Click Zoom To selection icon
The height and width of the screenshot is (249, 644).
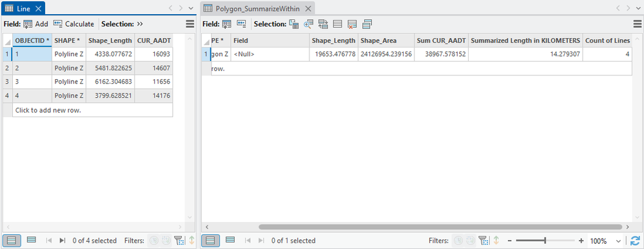308,24
